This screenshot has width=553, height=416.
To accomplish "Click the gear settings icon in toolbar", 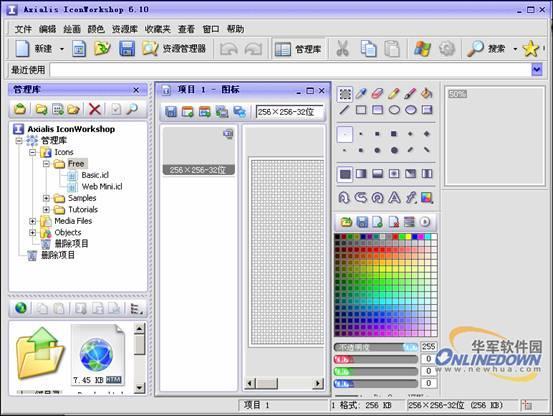I will pyautogui.click(x=447, y=49).
